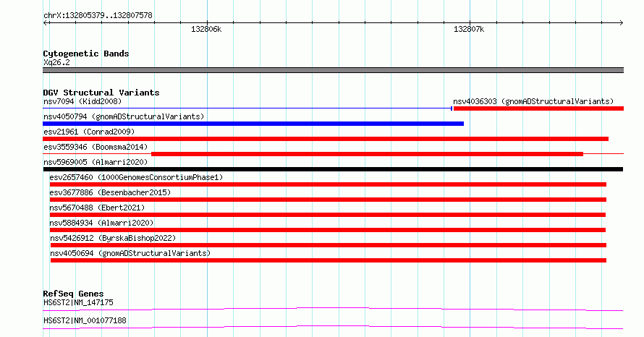The height and width of the screenshot is (337, 644).
Task: Click the red nsv5670488 variant bar
Action: (327, 215)
